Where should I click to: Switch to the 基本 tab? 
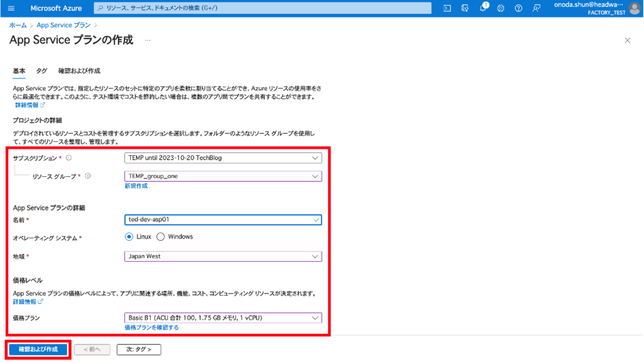(19, 71)
